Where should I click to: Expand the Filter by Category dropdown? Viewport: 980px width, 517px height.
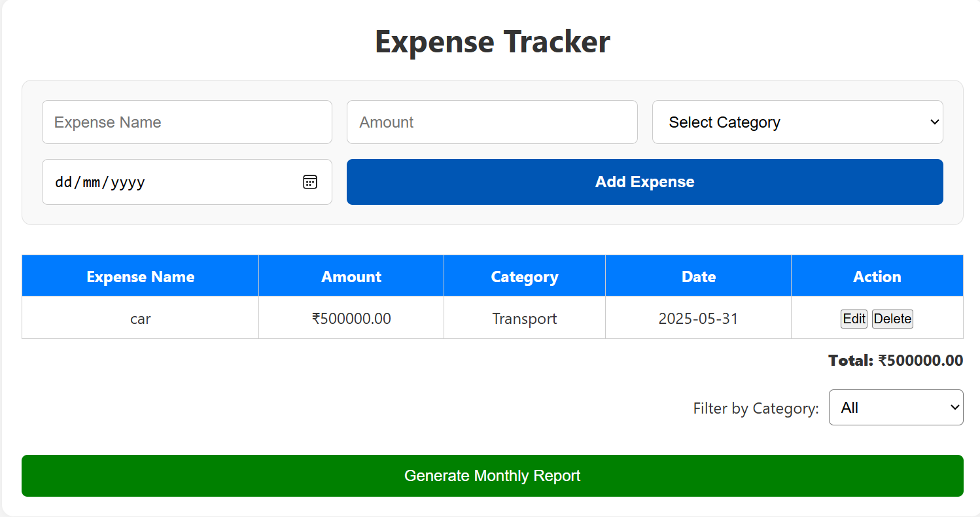[896, 408]
